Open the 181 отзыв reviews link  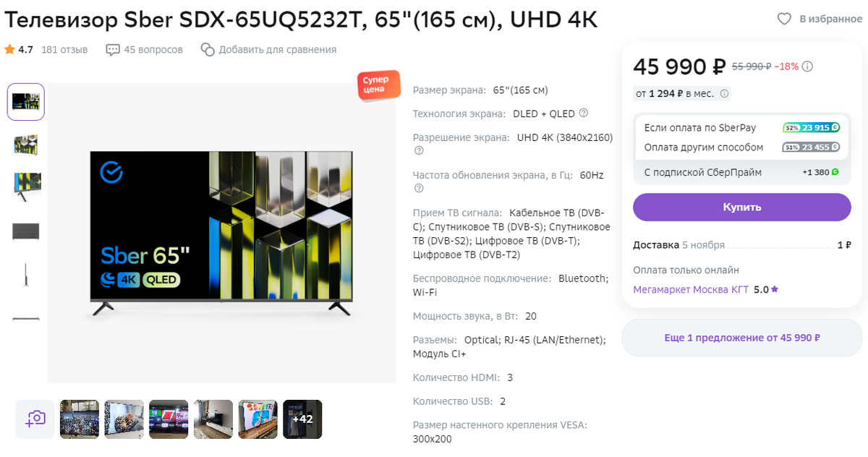(x=64, y=50)
